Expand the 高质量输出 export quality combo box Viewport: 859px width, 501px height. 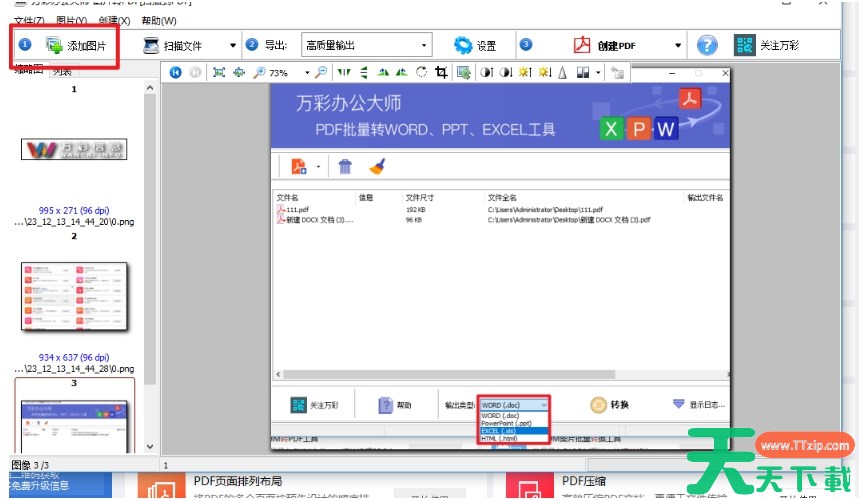click(424, 45)
